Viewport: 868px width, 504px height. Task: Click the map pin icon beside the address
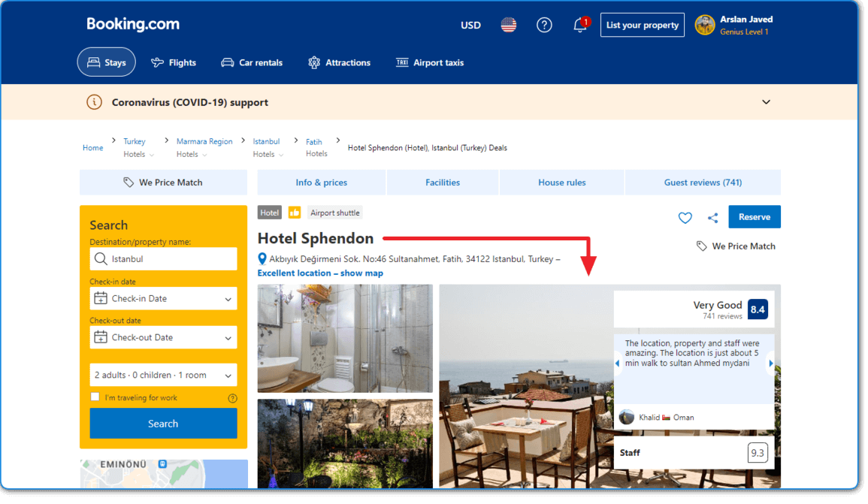(x=262, y=259)
